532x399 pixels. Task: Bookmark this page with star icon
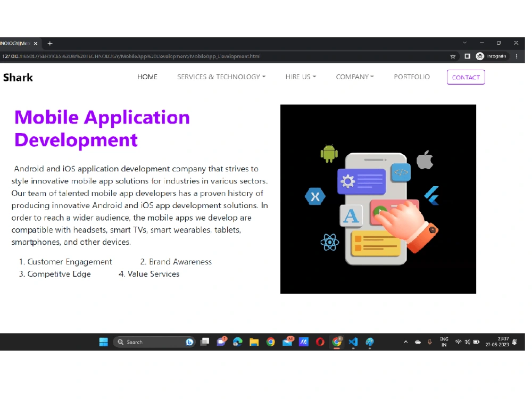[x=453, y=56]
